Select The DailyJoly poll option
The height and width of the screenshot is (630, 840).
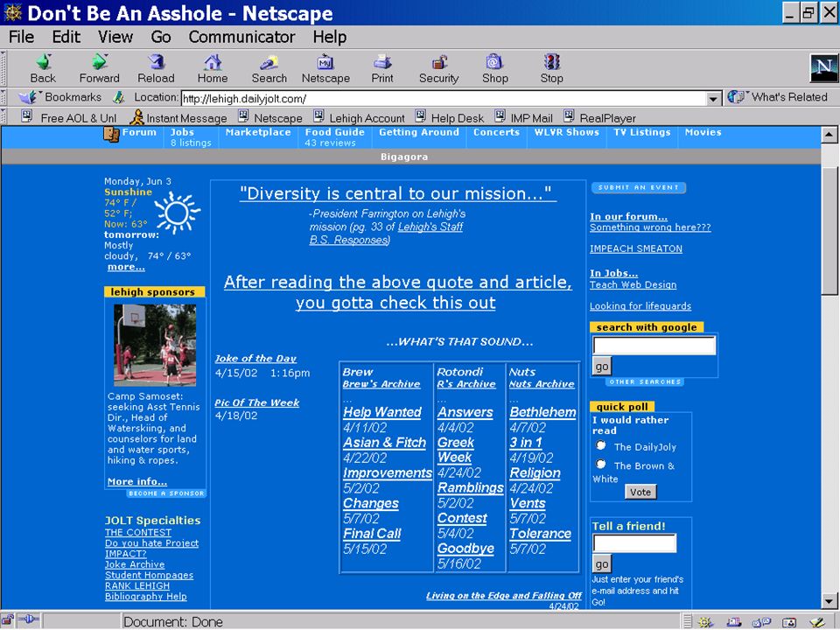click(601, 445)
